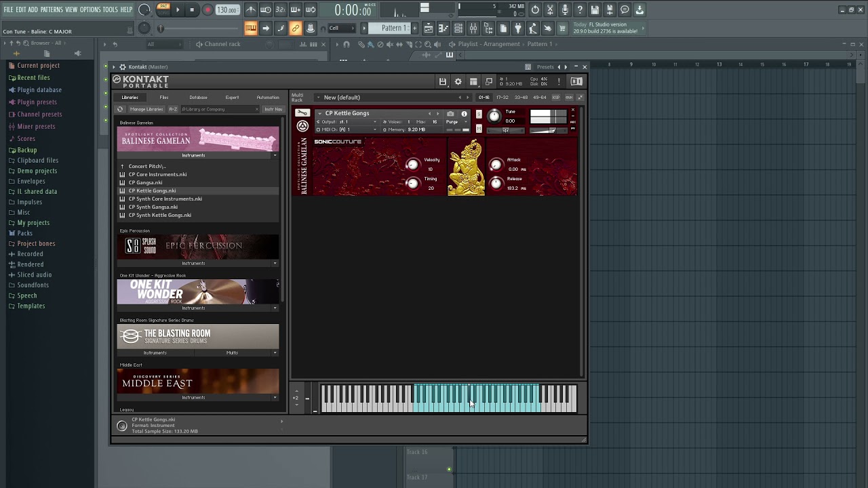
Task: Click the countdown before recording icon
Action: [x=281, y=9]
